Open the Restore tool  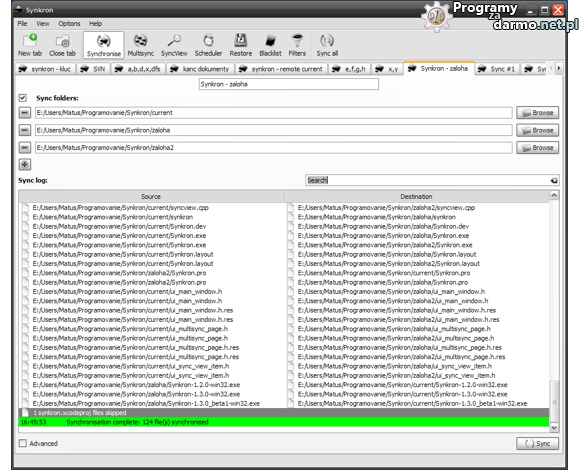(241, 45)
